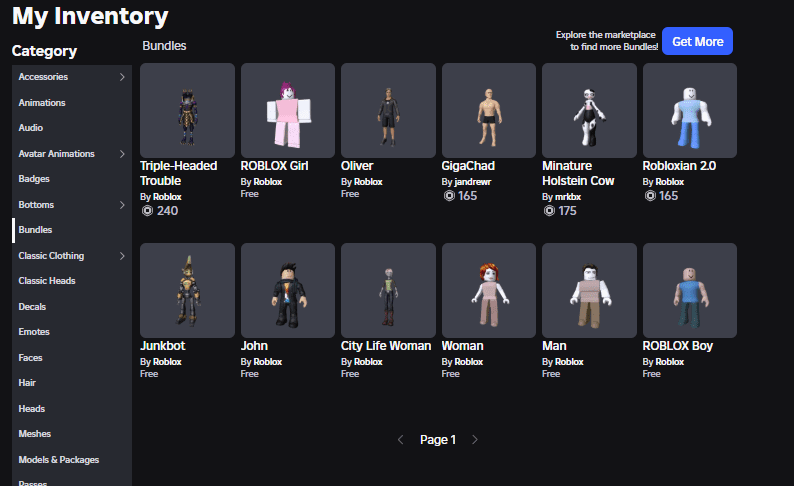The height and width of the screenshot is (486, 794).
Task: Open the City Life Woman avatar image
Action: (388, 290)
